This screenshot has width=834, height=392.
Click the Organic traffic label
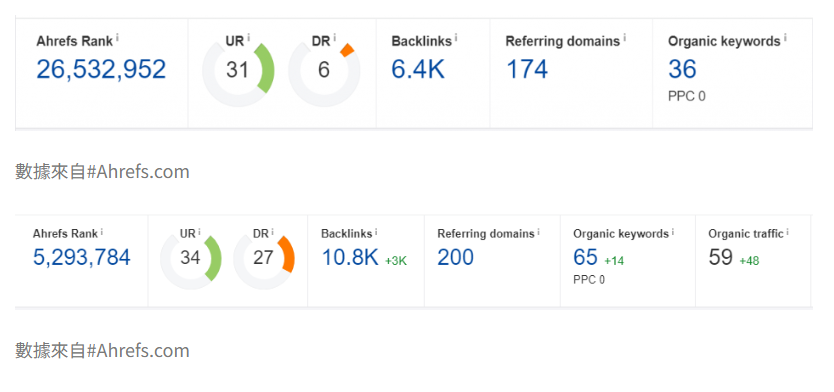click(746, 234)
